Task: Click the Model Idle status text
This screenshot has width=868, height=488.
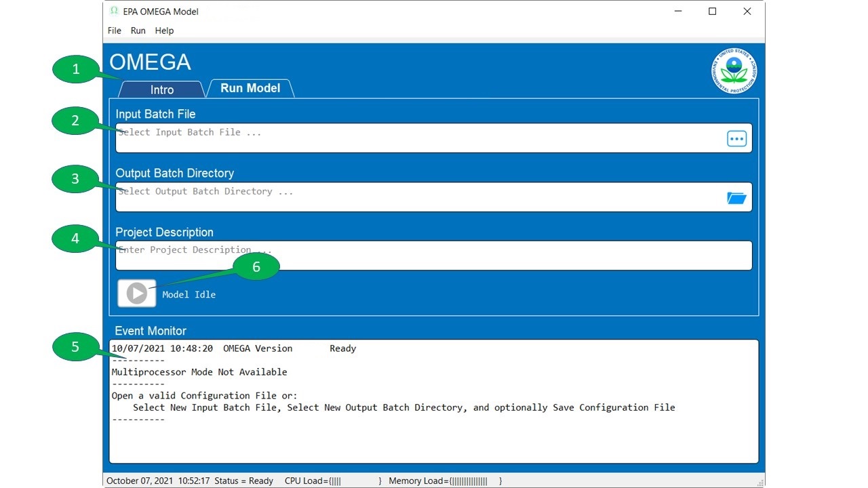Action: 189,294
